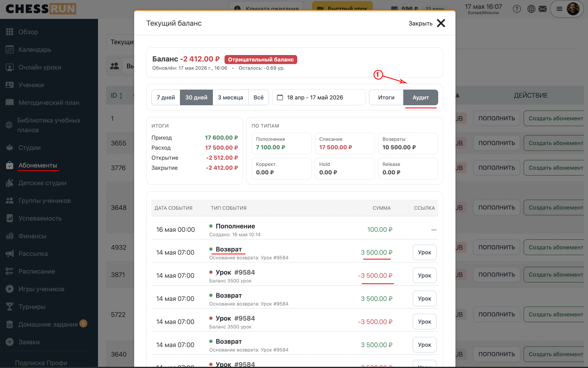Open the Абонементы sidebar menu item
This screenshot has width=588, height=368.
[38, 165]
